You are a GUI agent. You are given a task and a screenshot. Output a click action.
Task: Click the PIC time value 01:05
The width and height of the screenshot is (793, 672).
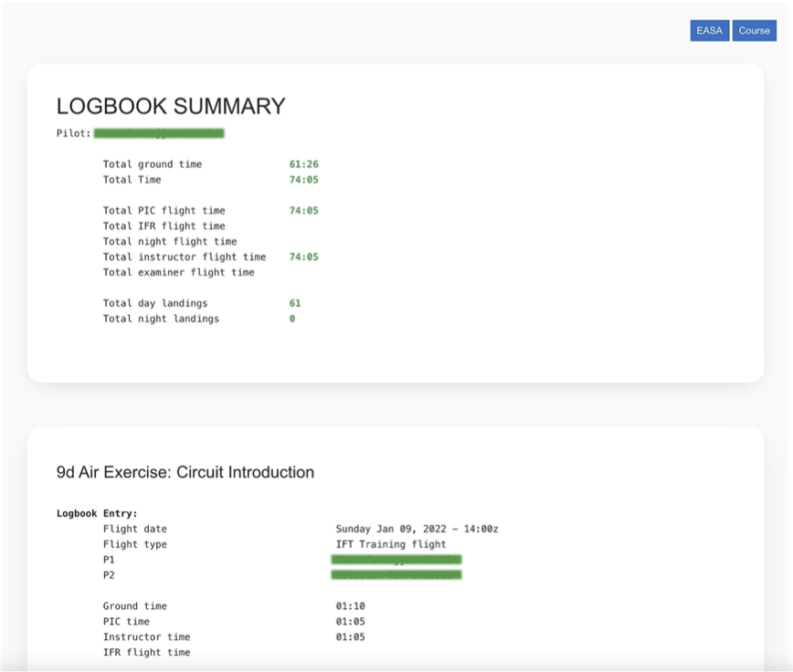pos(351,622)
